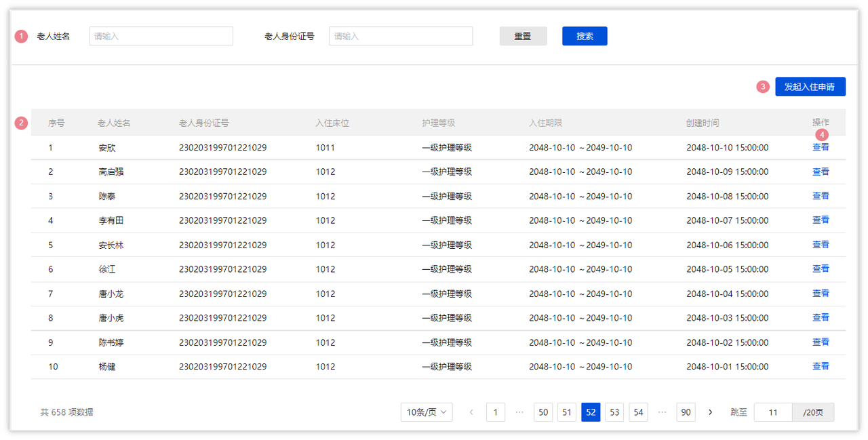The height and width of the screenshot is (440, 868).
Task: View details of 安长林 via 查看
Action: tap(821, 245)
